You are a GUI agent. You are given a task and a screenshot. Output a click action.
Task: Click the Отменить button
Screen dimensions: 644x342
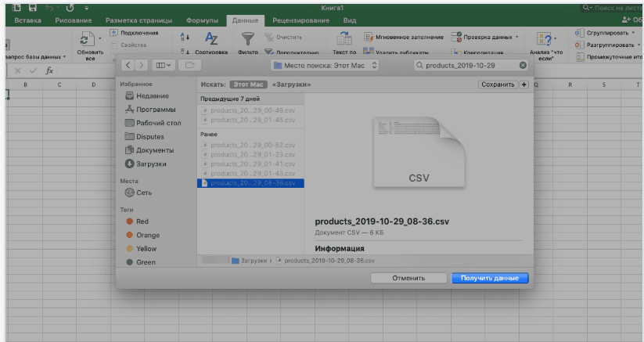pyautogui.click(x=408, y=278)
